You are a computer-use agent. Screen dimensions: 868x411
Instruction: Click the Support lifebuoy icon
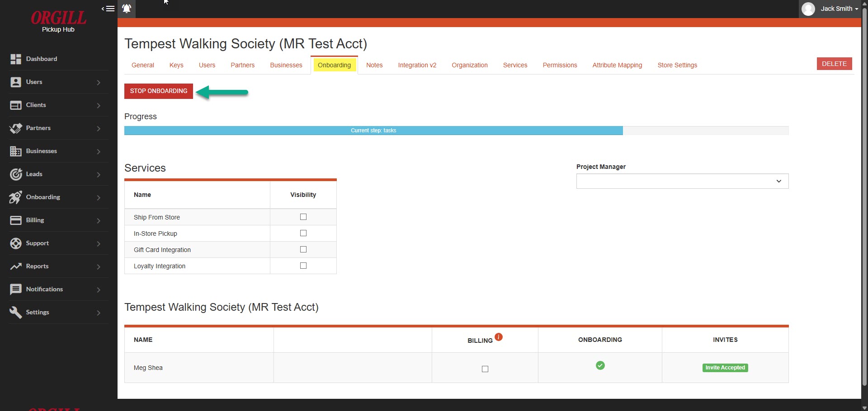click(x=16, y=243)
